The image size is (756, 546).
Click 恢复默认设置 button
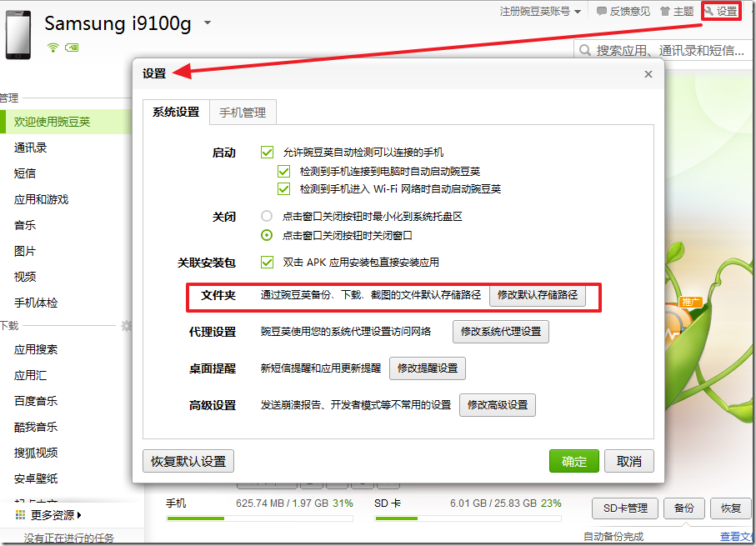pyautogui.click(x=188, y=462)
